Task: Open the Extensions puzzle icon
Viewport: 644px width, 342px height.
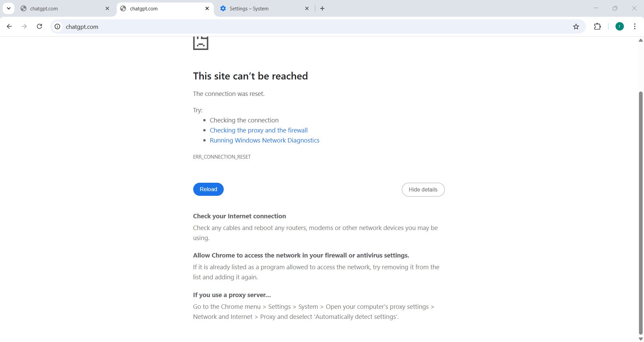Action: [x=597, y=26]
